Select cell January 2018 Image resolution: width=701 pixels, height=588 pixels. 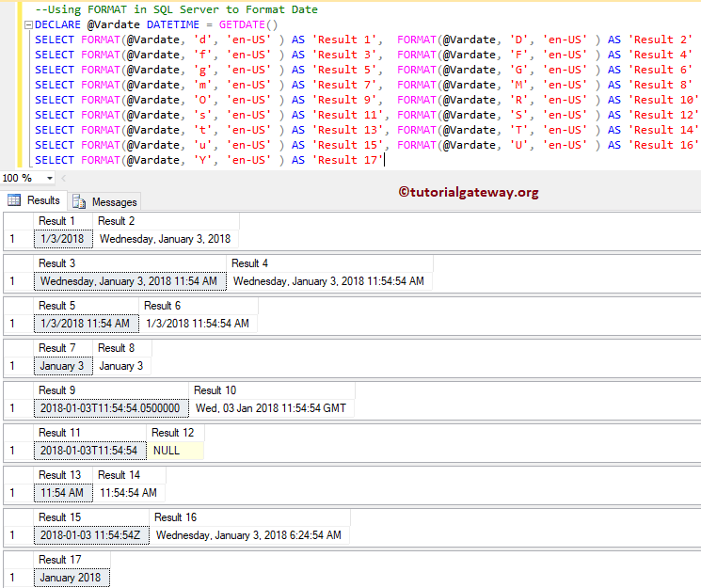coord(72,578)
